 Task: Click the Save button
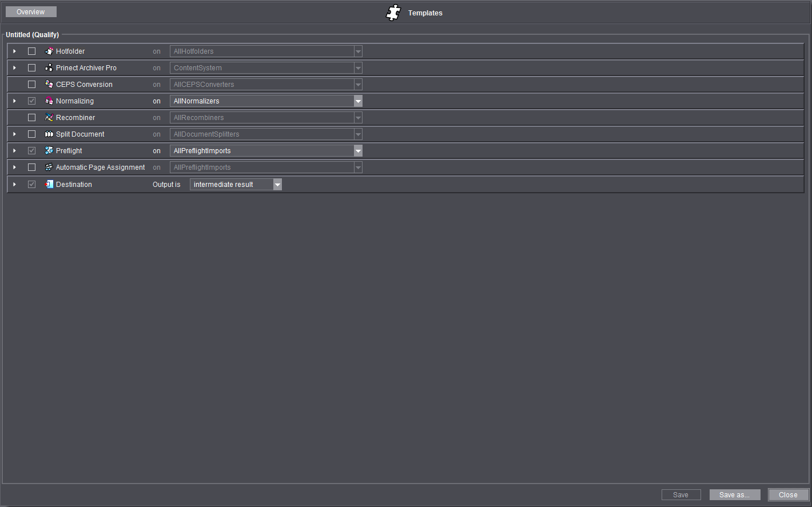(681, 495)
